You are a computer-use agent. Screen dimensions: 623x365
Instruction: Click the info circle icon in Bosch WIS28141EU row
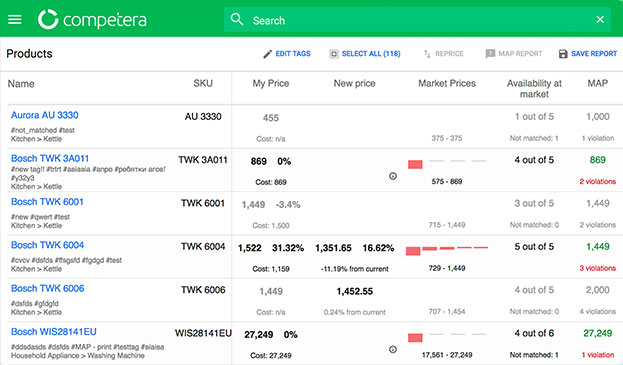[393, 349]
